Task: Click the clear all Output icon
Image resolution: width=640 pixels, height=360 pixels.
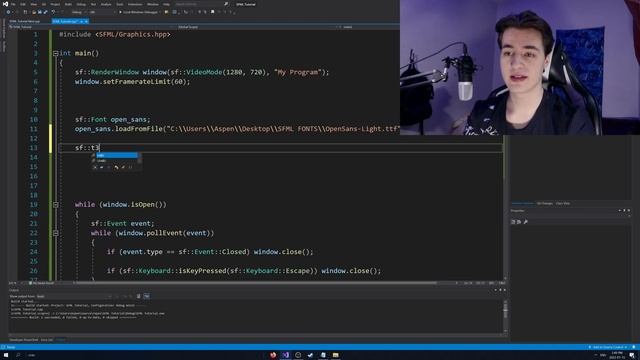Action: coord(138,296)
